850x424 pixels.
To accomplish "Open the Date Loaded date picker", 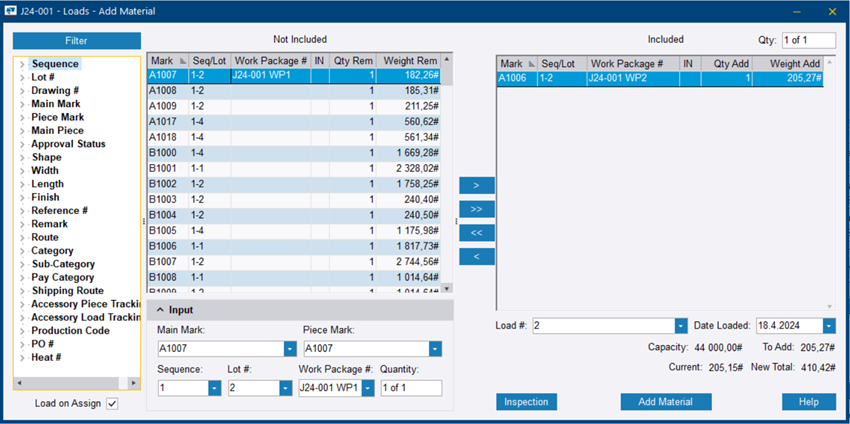I will (x=829, y=326).
